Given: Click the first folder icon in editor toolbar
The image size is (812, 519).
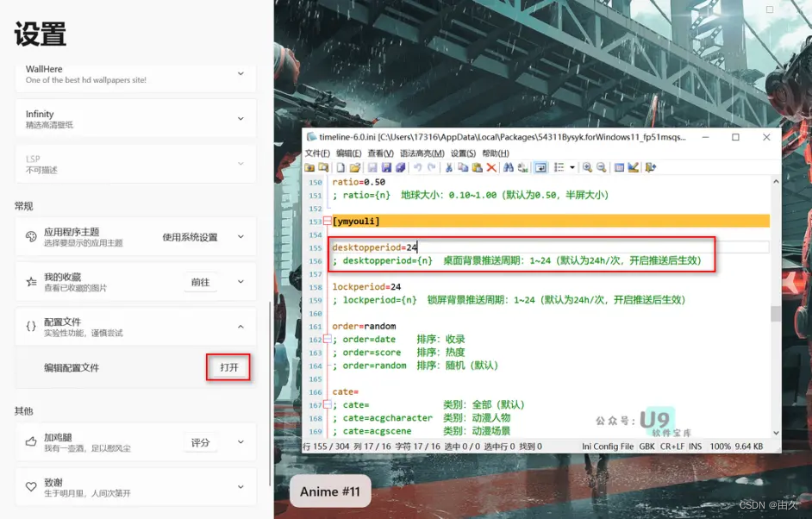Looking at the screenshot, I should click(309, 167).
